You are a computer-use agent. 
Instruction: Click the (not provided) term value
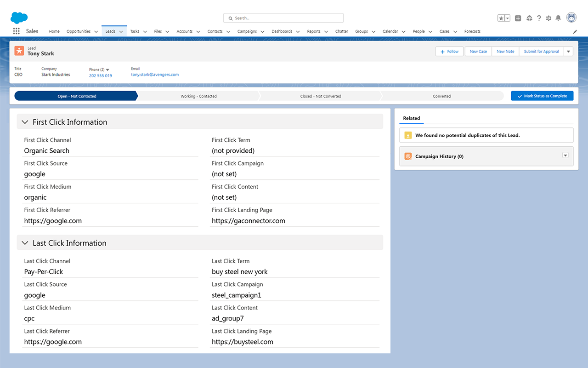point(233,151)
